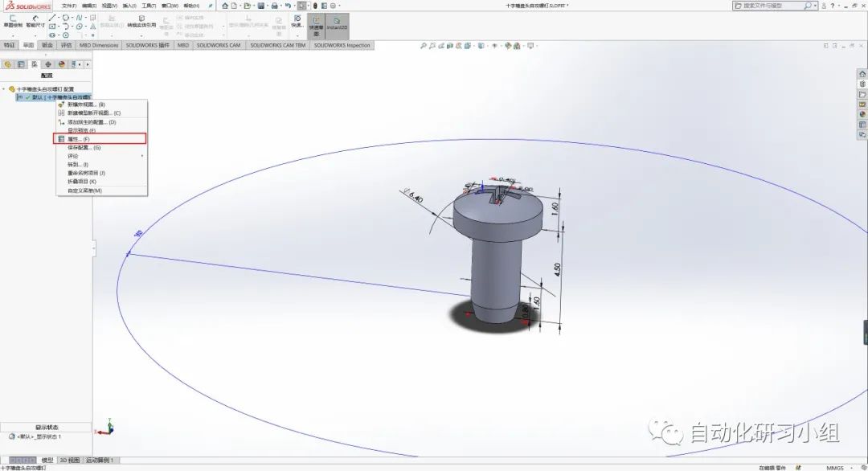Open a file using the Open folder icon

click(x=247, y=6)
